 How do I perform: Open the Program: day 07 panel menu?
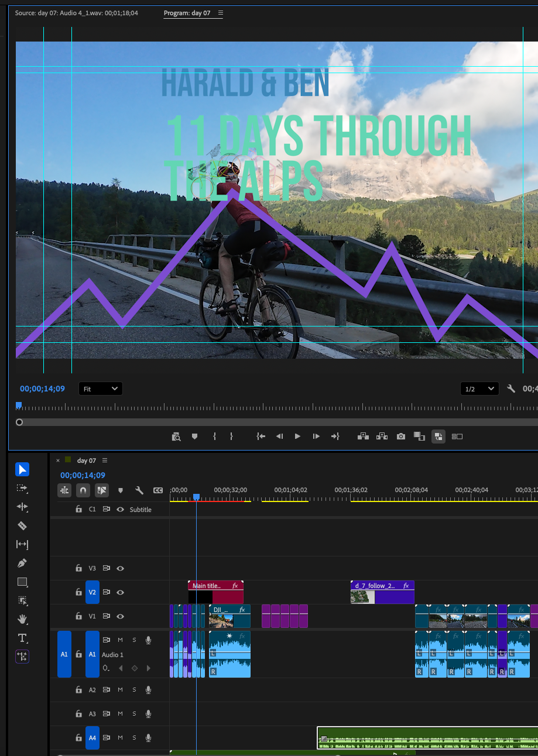click(x=220, y=13)
